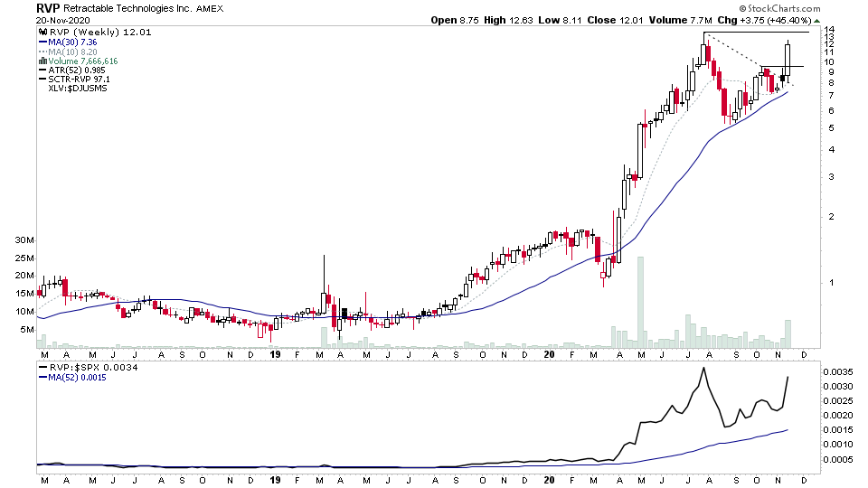Click the Chg +3.75 (+45.40%) value

click(765, 21)
